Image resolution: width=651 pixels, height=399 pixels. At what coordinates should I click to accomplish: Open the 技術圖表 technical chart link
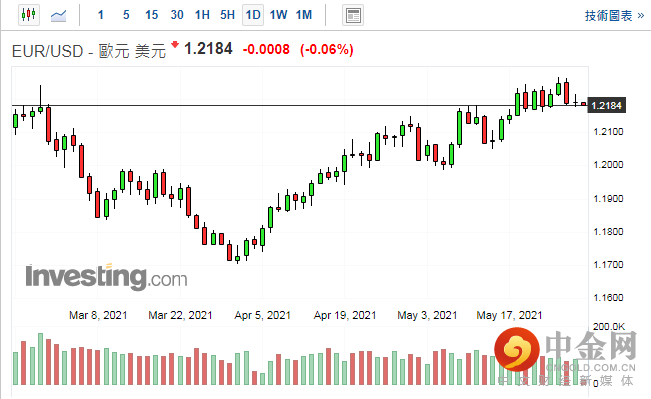click(614, 16)
